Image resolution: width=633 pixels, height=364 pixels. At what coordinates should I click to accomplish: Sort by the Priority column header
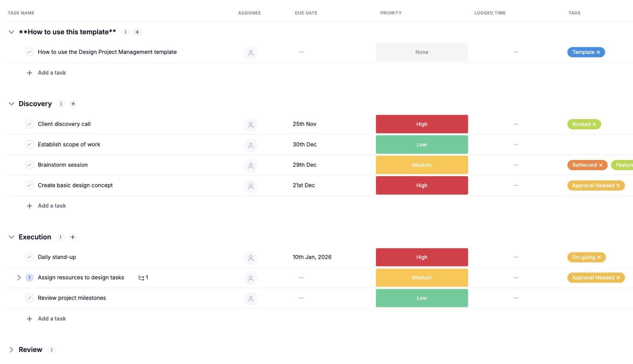(391, 13)
